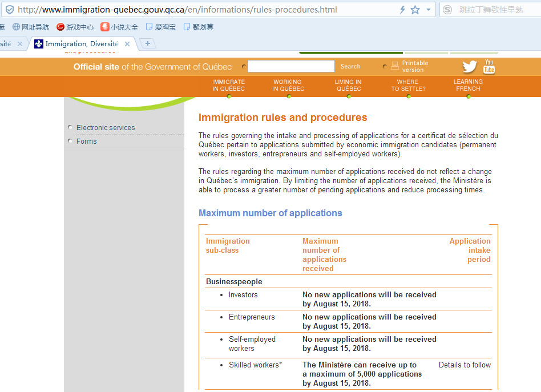Close the Immigration, Diversité tab
The image size is (541, 392).
pos(127,44)
